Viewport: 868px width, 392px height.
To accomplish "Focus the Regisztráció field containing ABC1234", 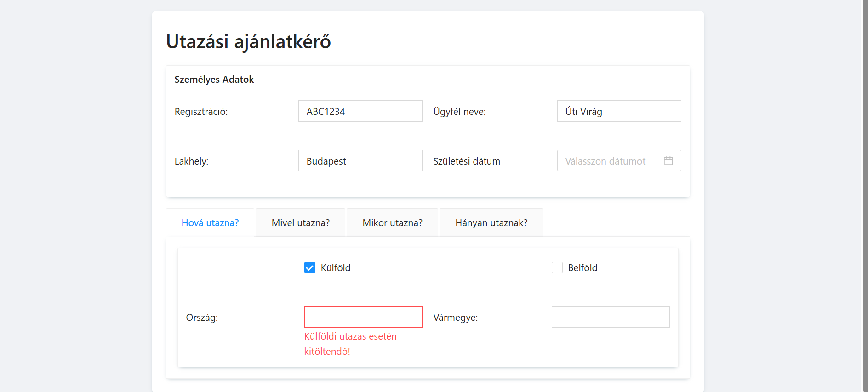I will point(360,111).
